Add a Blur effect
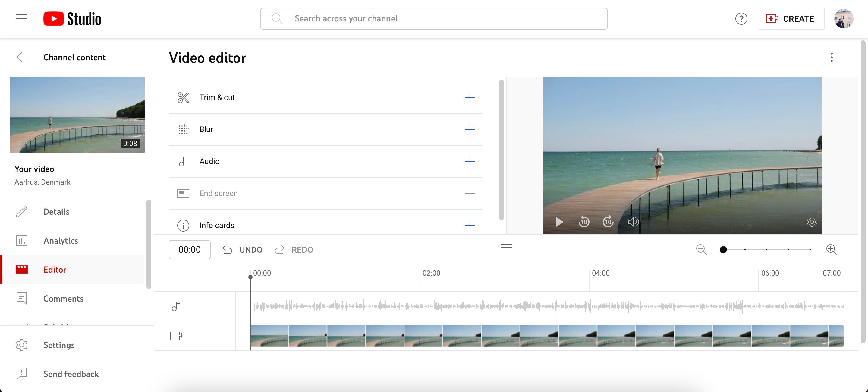This screenshot has width=868, height=392. [469, 129]
